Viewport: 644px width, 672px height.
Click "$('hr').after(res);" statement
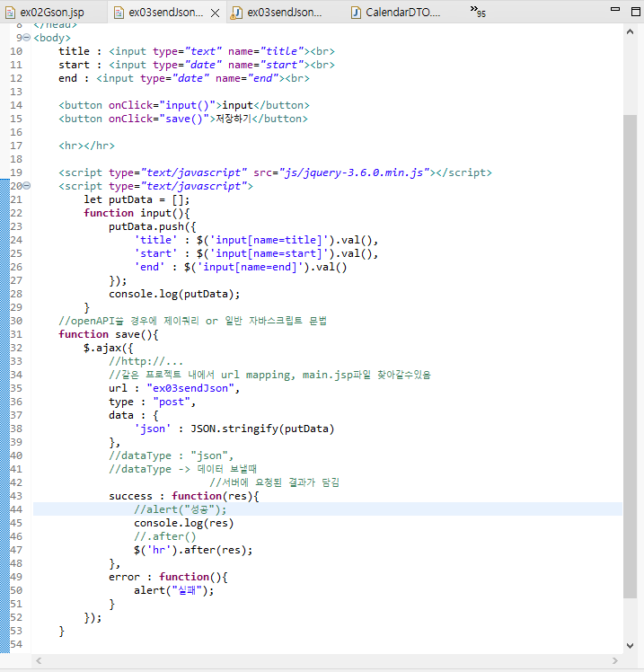click(193, 550)
